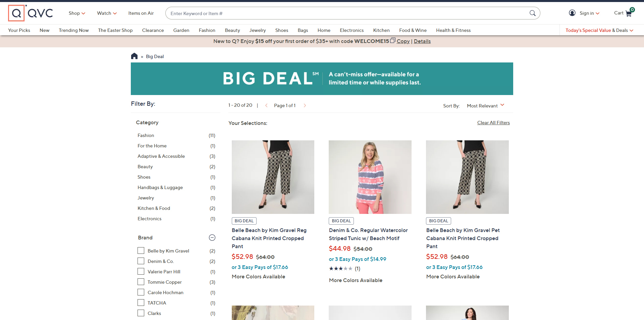The height and width of the screenshot is (320, 644).
Task: Click the previous page arrow
Action: (266, 105)
